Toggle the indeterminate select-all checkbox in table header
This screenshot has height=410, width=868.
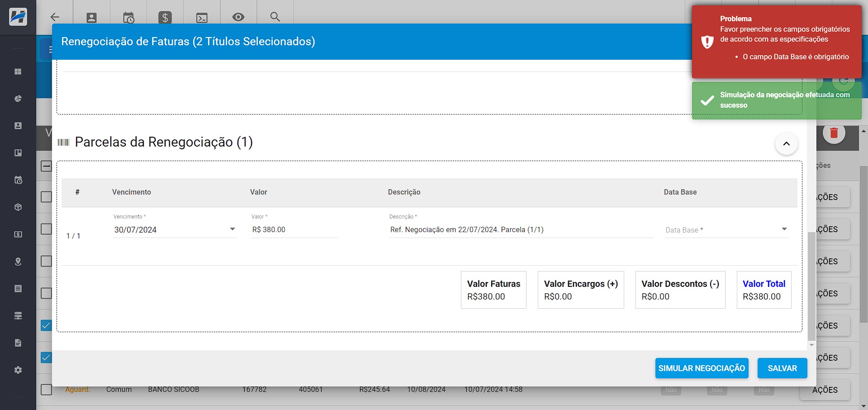pyautogui.click(x=46, y=166)
